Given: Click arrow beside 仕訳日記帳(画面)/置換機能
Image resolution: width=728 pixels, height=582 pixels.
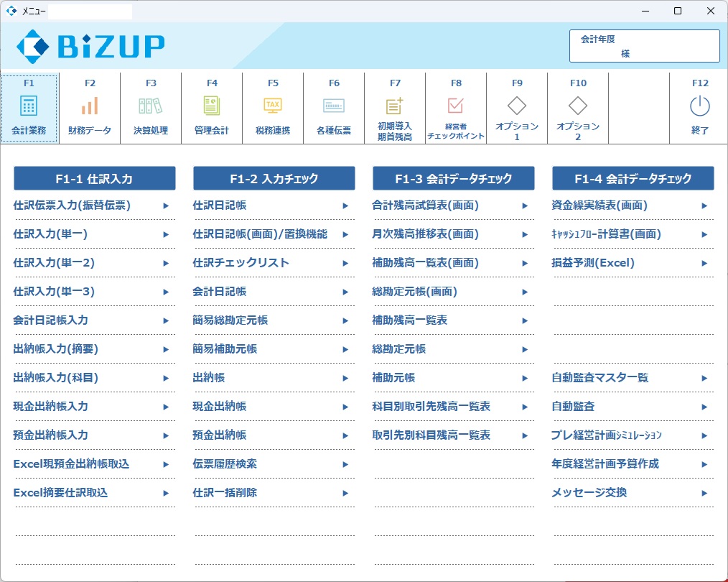Looking at the screenshot, I should click(345, 234).
